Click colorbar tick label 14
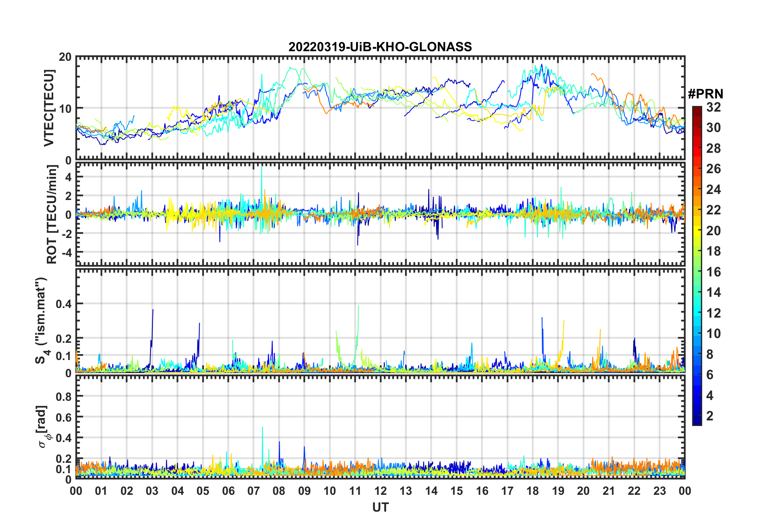761x532 pixels. [713, 292]
